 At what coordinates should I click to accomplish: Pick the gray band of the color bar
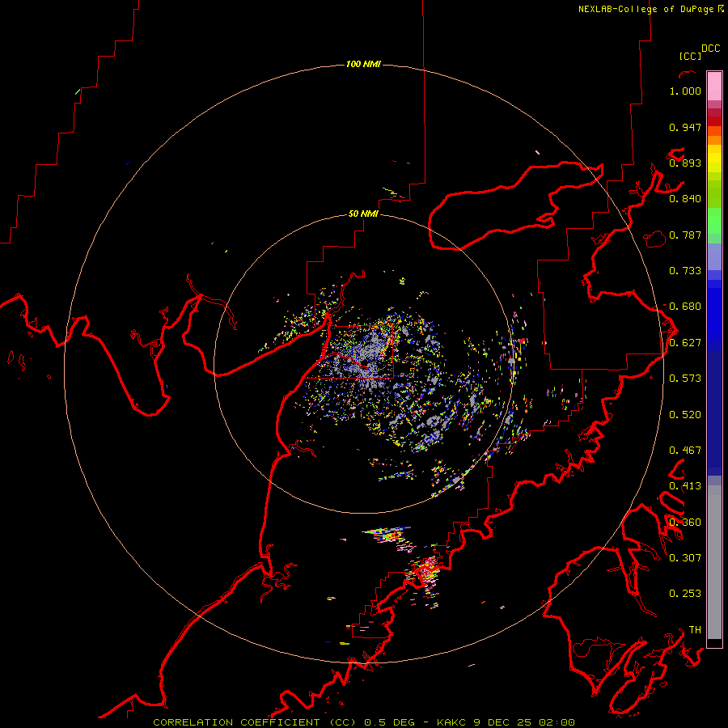[714, 562]
